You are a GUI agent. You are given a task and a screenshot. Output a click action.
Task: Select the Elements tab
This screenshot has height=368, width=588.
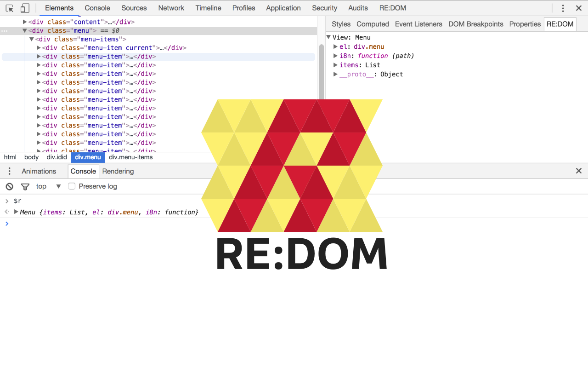point(59,8)
